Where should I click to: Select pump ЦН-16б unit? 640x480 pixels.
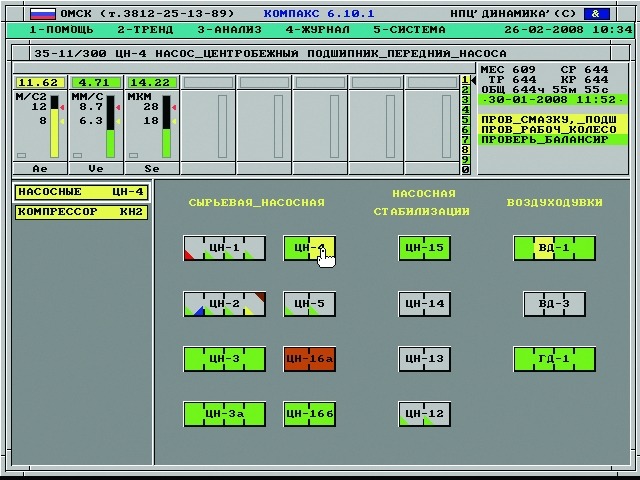pos(309,414)
